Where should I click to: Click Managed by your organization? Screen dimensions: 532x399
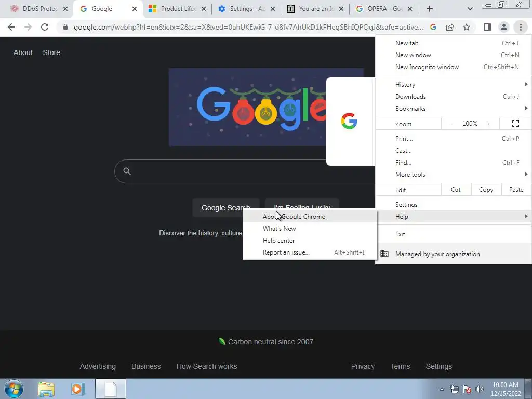click(x=454, y=254)
